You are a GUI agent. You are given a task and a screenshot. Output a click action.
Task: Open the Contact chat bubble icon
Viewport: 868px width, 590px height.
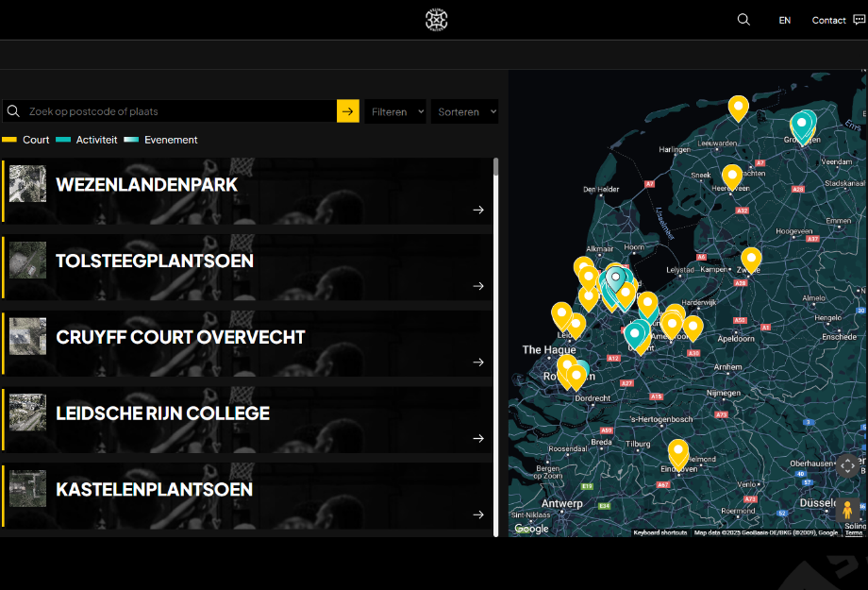pos(859,20)
